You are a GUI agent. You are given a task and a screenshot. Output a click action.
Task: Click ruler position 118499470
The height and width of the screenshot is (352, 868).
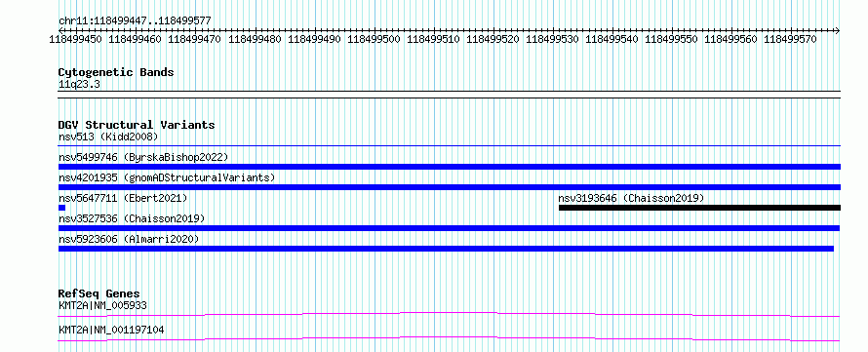coord(194,39)
